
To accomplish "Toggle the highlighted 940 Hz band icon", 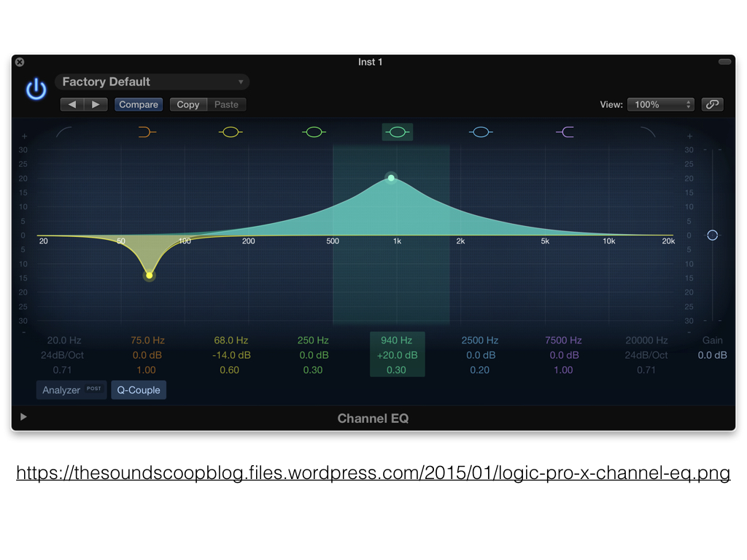I will point(398,132).
